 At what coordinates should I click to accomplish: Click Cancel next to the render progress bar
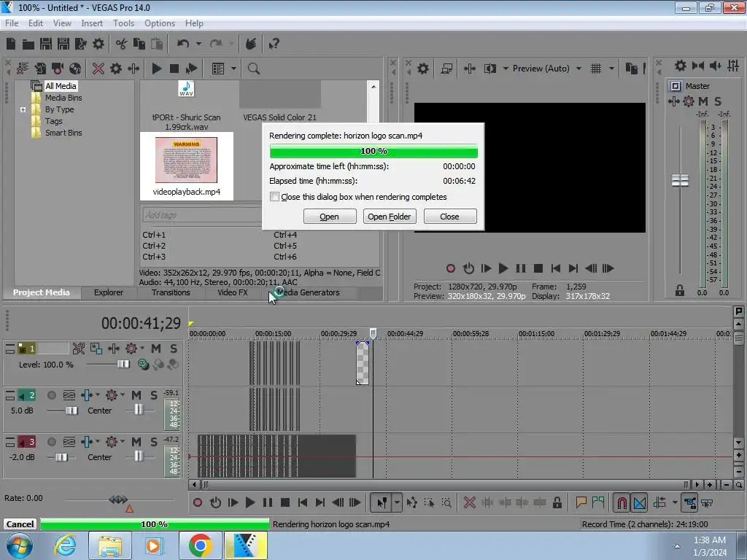20,524
